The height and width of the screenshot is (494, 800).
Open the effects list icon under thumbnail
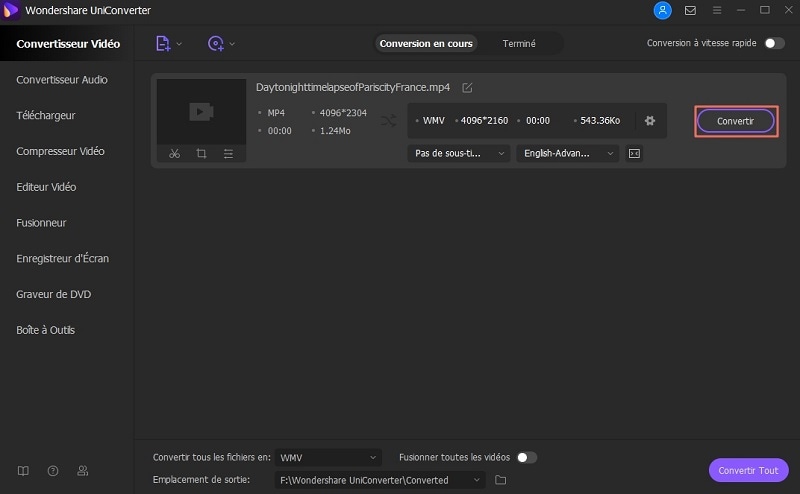click(x=228, y=154)
